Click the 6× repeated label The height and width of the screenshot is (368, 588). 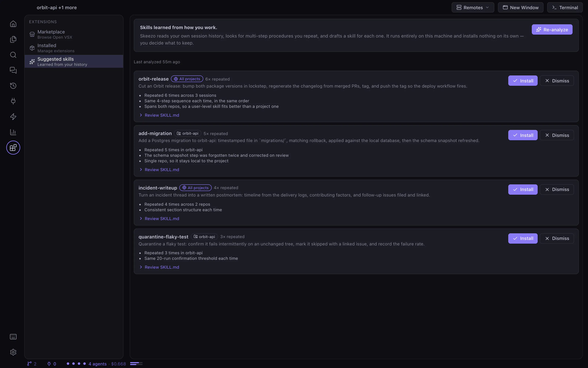click(x=217, y=79)
